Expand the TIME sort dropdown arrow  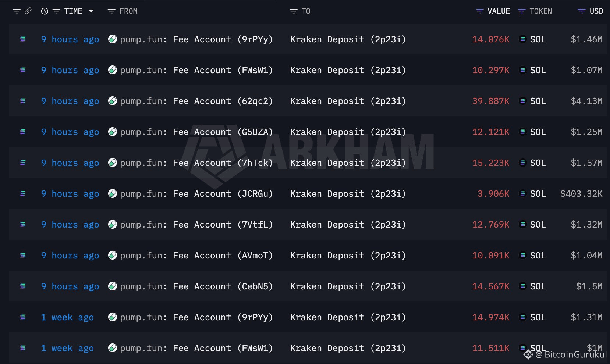coord(91,11)
